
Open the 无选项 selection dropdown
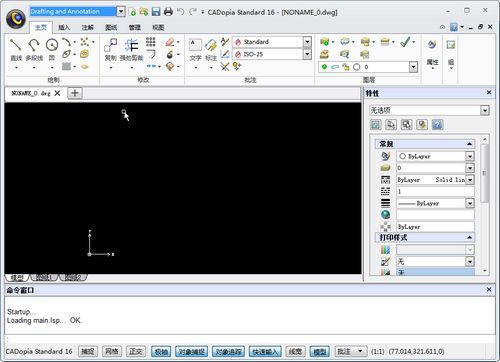click(485, 110)
